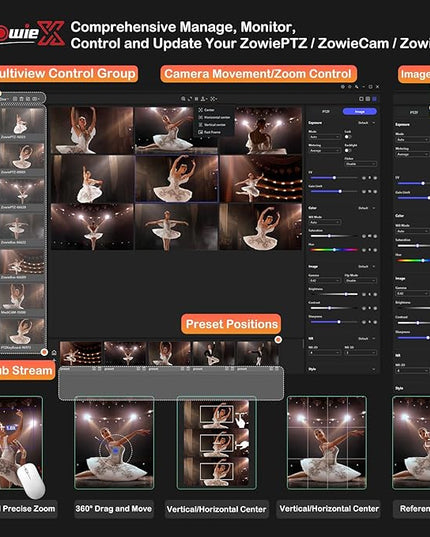Select the highlighted blue Image tab

[x=359, y=111]
